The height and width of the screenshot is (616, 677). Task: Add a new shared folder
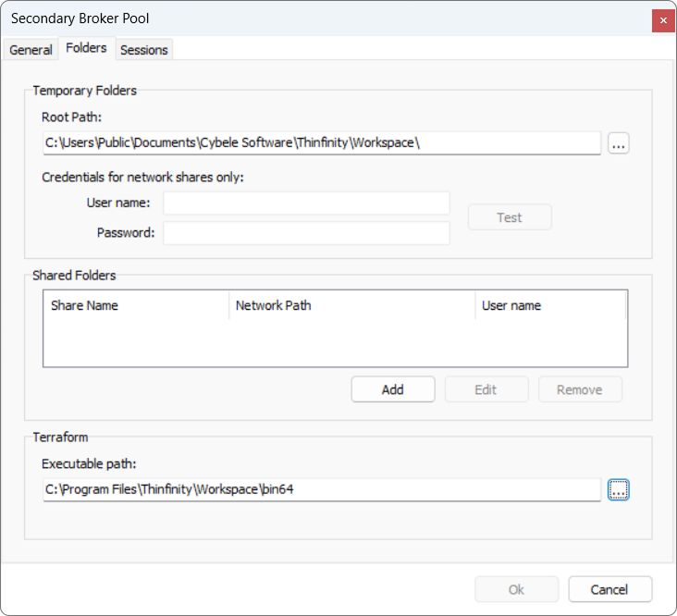pyautogui.click(x=393, y=389)
